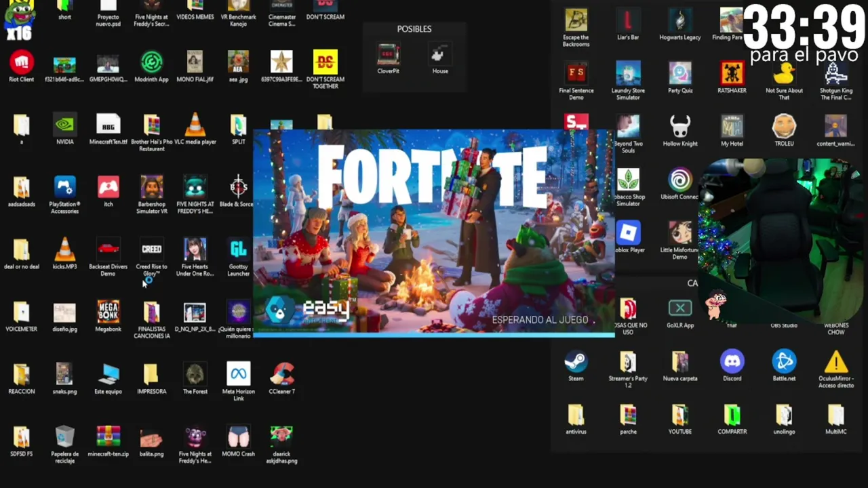Launch Brother Hai's Pho Restaurant shortcut
The width and height of the screenshot is (868, 488).
tap(151, 125)
